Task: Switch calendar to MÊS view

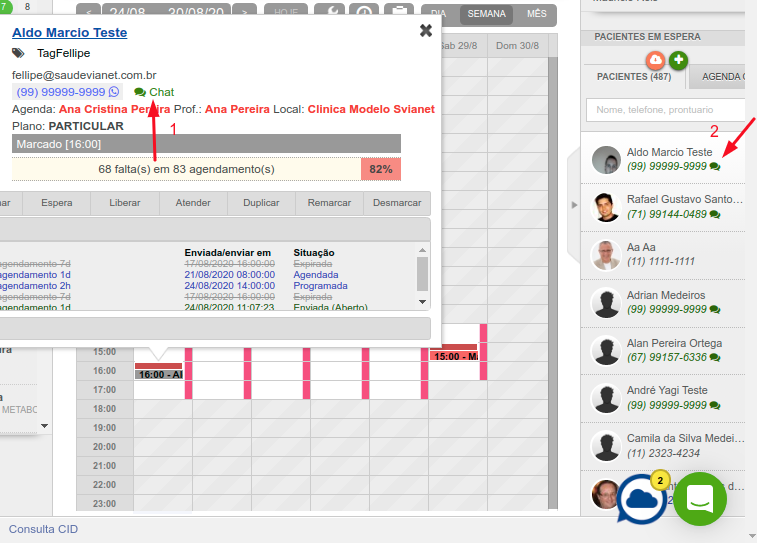Action: (x=536, y=14)
